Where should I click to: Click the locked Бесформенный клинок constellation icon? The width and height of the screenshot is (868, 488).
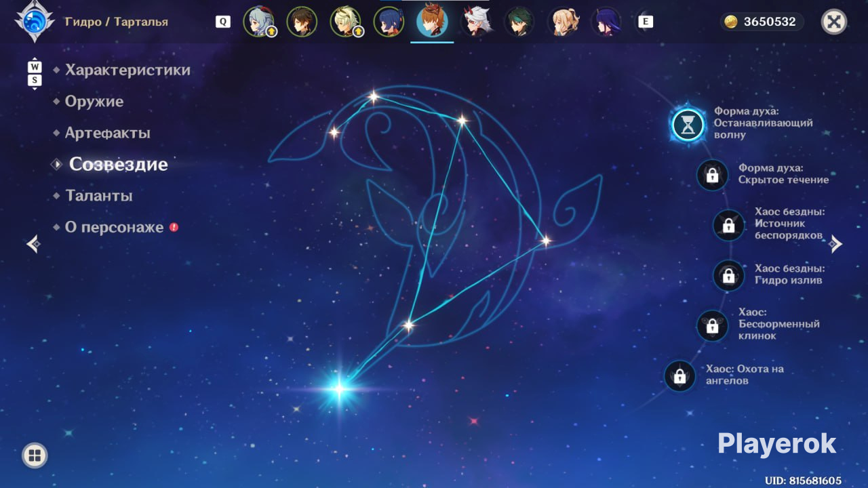pyautogui.click(x=712, y=325)
